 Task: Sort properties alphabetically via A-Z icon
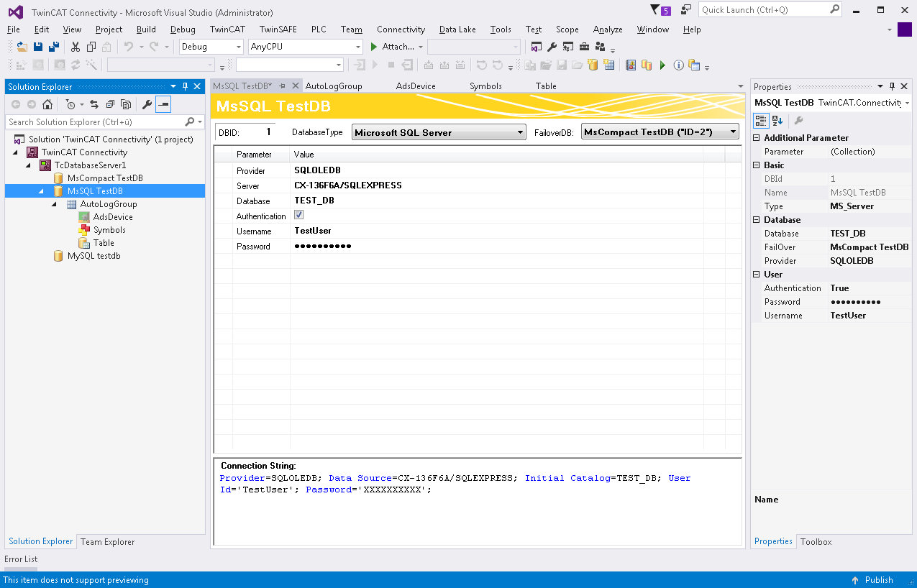[777, 121]
